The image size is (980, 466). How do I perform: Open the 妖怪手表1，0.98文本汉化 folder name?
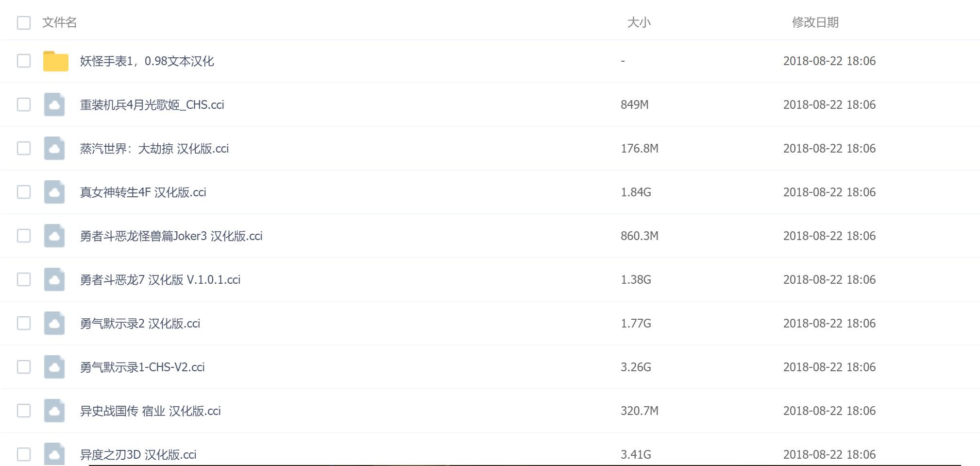(147, 61)
